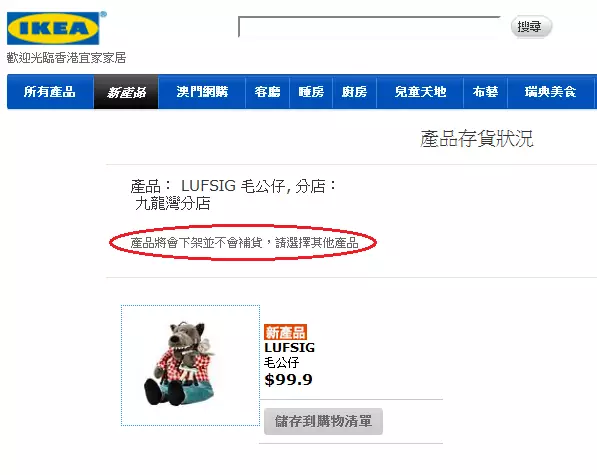This screenshot has width=597, height=475.
Task: Click the 產品存貨狀況 page heading
Action: point(477,139)
